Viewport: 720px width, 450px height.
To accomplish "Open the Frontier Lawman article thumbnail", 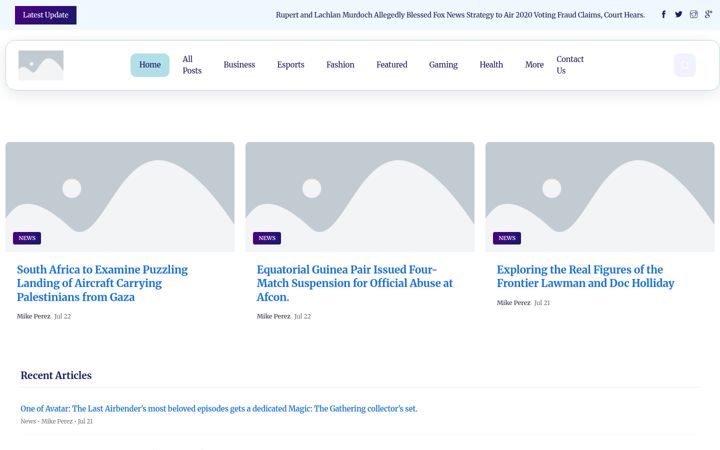I will pos(600,197).
